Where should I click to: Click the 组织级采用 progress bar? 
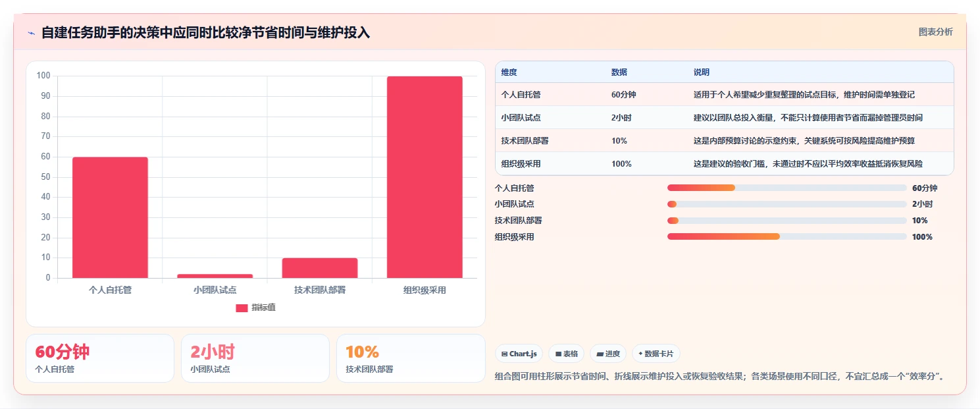click(787, 236)
